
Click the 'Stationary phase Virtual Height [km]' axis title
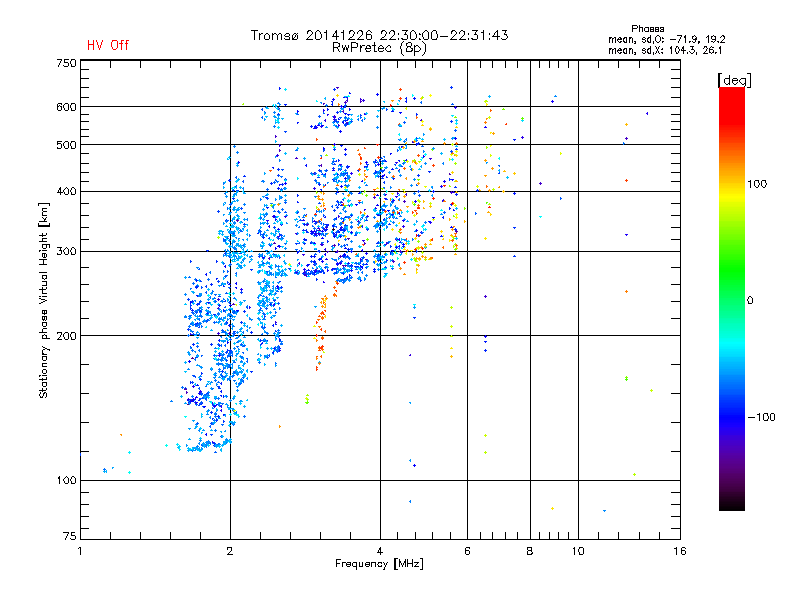[44, 300]
